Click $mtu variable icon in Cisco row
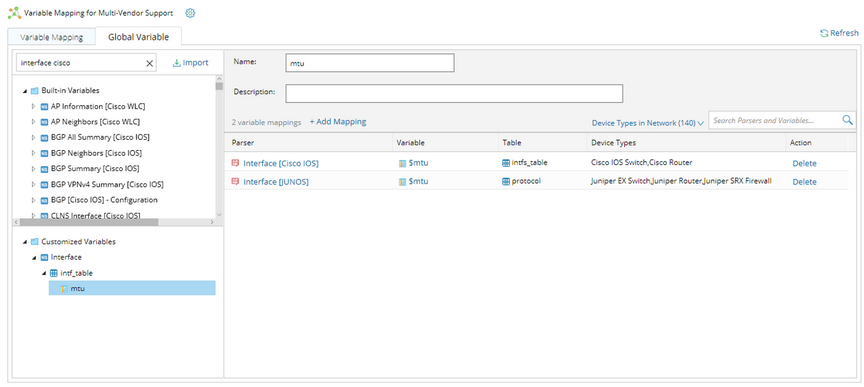864x387 pixels. [x=402, y=163]
